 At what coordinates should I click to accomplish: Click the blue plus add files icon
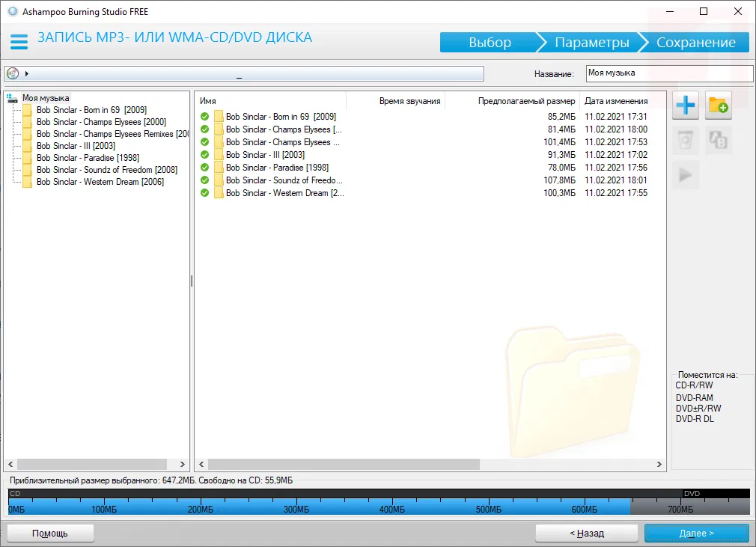[x=685, y=105]
